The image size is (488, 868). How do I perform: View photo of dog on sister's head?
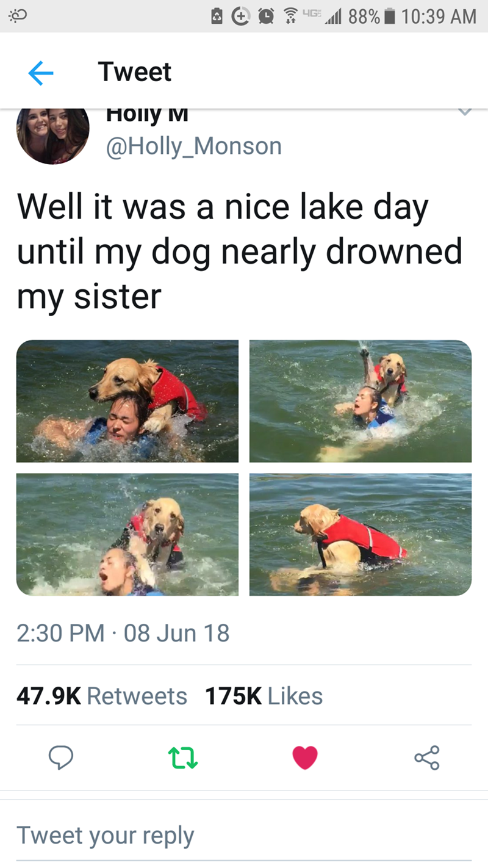tap(127, 401)
